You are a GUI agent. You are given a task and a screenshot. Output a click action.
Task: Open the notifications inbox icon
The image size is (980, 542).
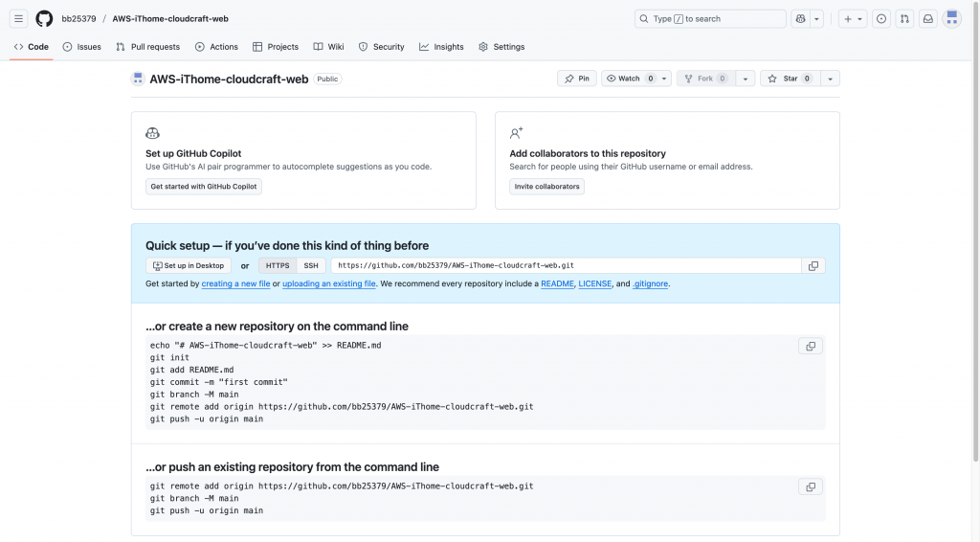point(927,18)
